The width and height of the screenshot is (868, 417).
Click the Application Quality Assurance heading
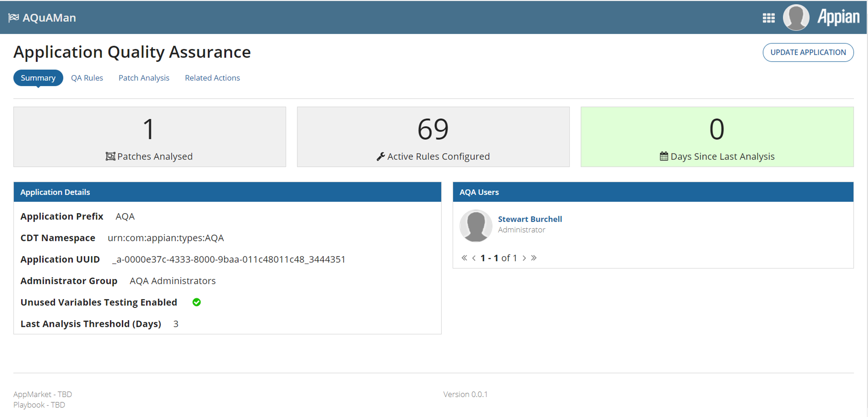(x=132, y=52)
